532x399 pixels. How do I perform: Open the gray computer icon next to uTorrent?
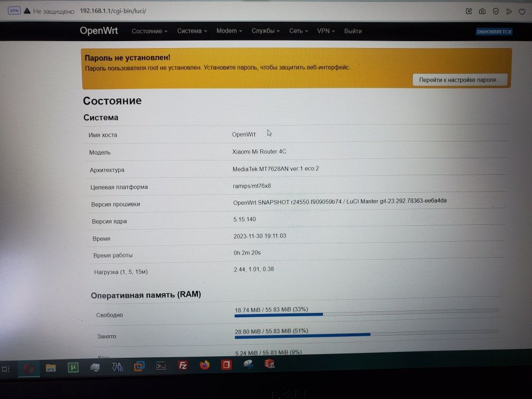pyautogui.click(x=95, y=367)
